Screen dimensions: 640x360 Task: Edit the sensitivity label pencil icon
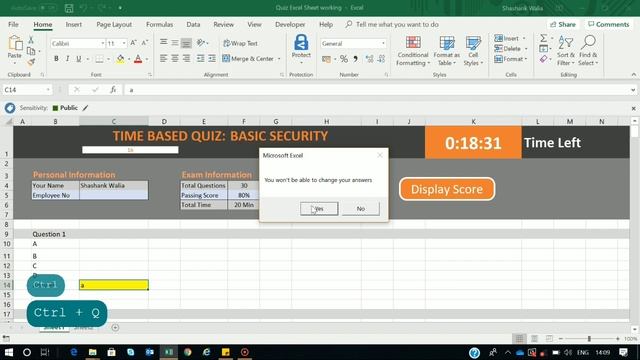[x=85, y=108]
